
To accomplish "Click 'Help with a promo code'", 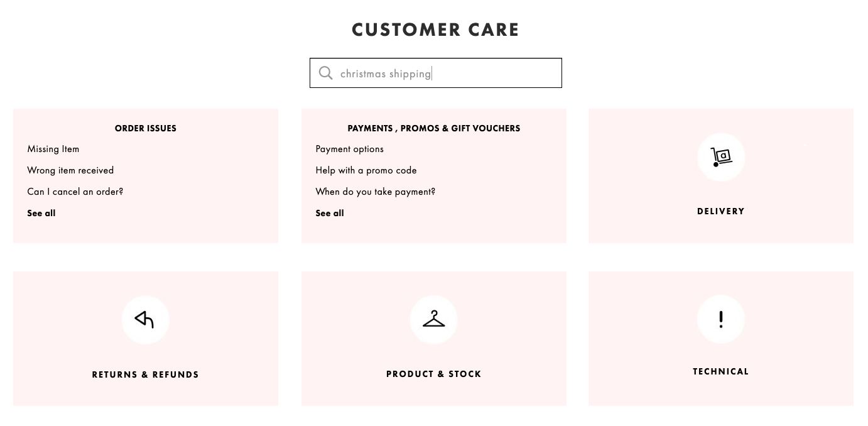I will point(366,170).
